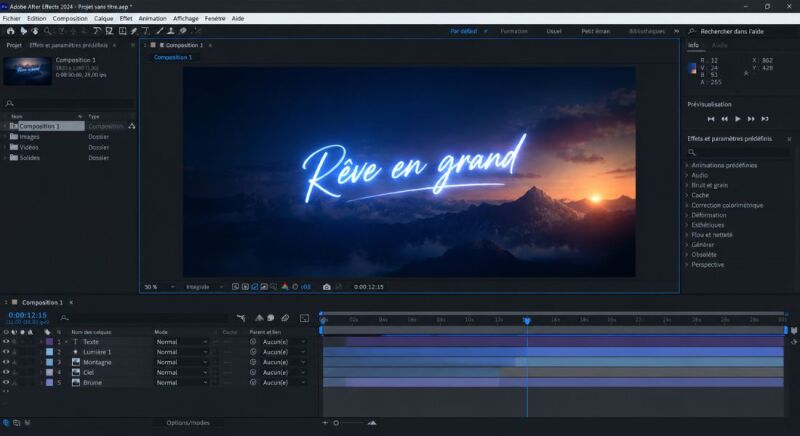Toggle layer switches pane at timeline bottom-left
The image size is (800, 436).
[6, 423]
